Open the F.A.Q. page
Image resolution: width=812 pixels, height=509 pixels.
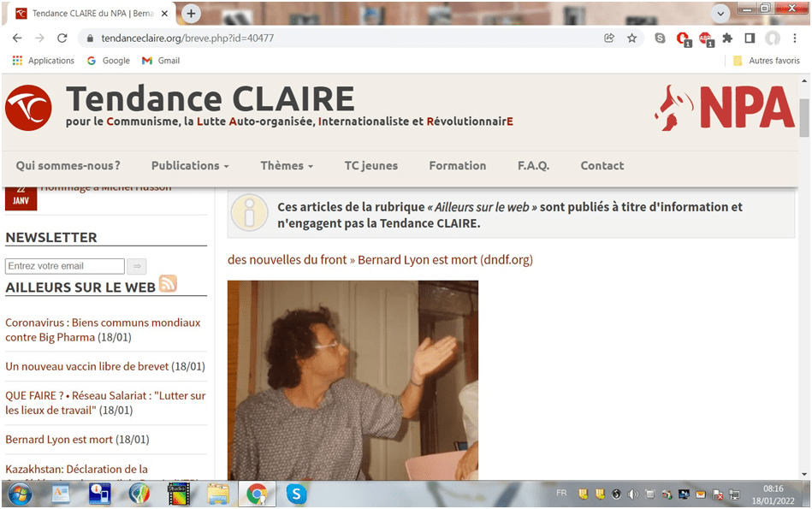[533, 166]
